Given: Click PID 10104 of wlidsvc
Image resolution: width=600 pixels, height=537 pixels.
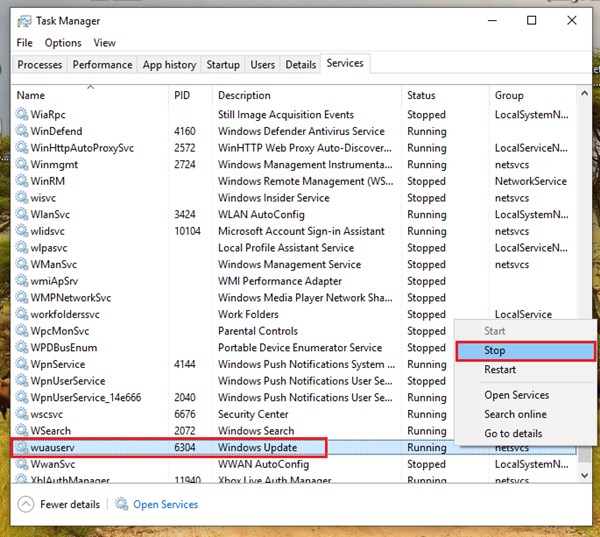Looking at the screenshot, I should point(187,231).
